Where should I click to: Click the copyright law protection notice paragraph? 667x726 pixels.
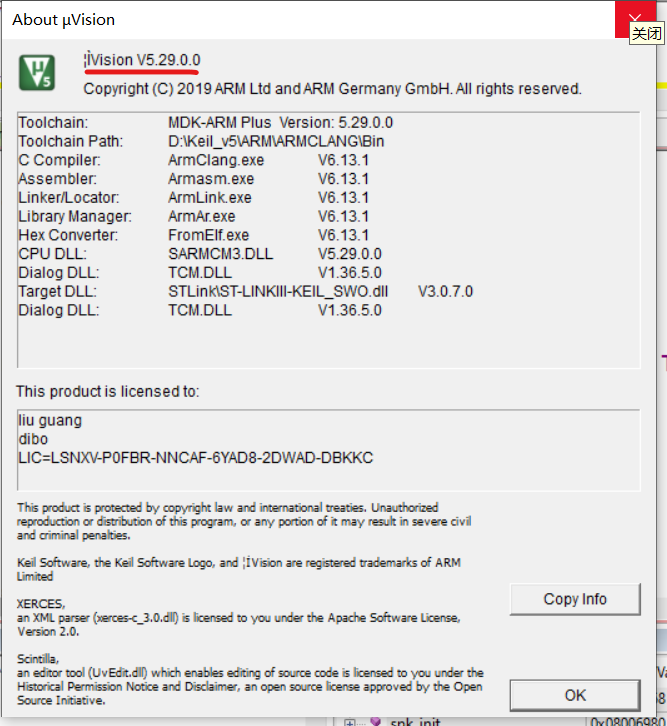[x=244, y=521]
